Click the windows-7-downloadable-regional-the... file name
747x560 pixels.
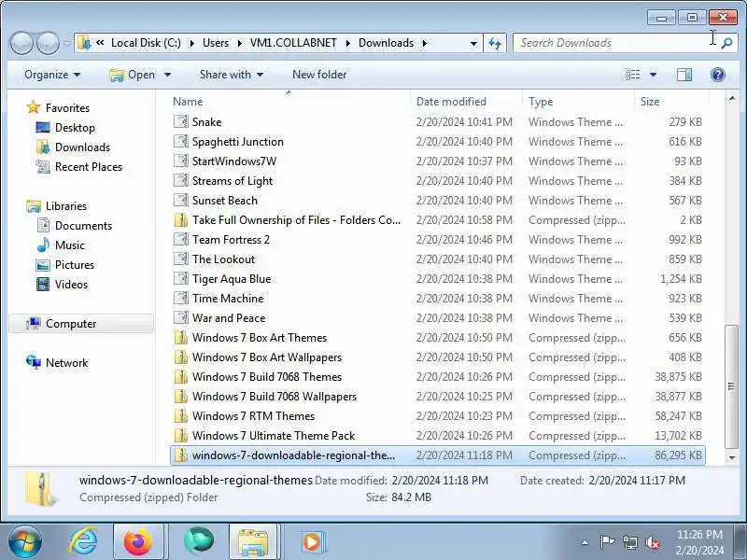(293, 455)
